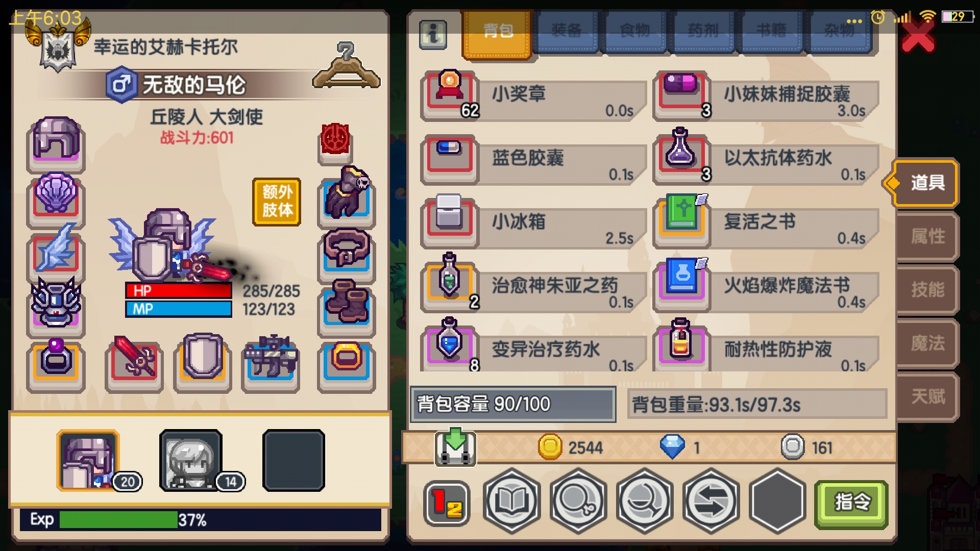Select the 复活之书 item row
The width and height of the screenshot is (980, 551).
click(767, 223)
